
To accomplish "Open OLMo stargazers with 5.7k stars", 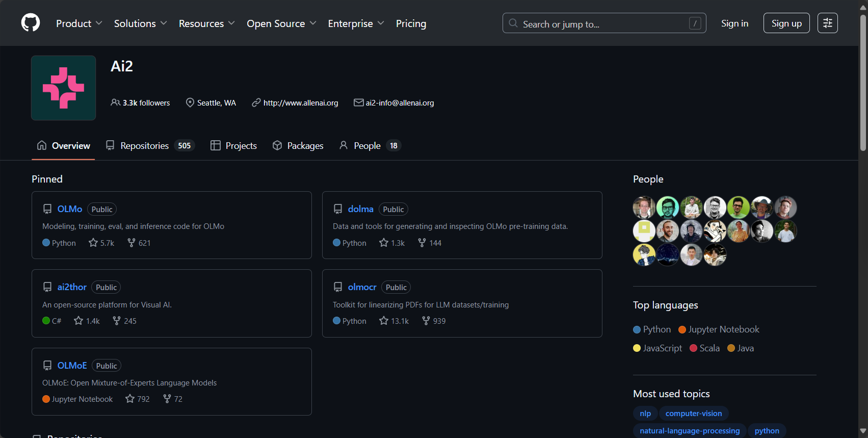I will point(101,243).
